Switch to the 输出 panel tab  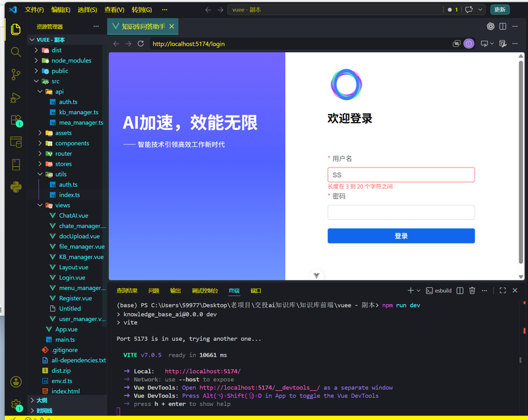176,291
